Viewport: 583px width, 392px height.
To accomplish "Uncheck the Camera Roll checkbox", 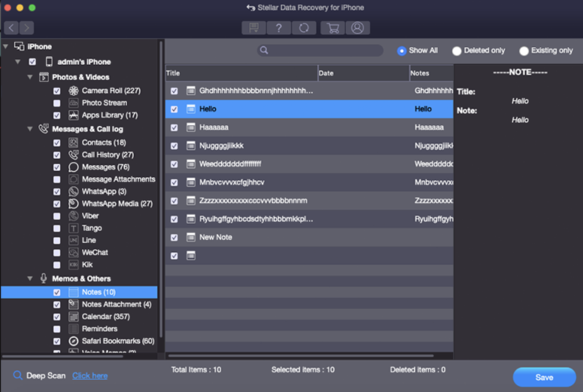I will click(57, 91).
